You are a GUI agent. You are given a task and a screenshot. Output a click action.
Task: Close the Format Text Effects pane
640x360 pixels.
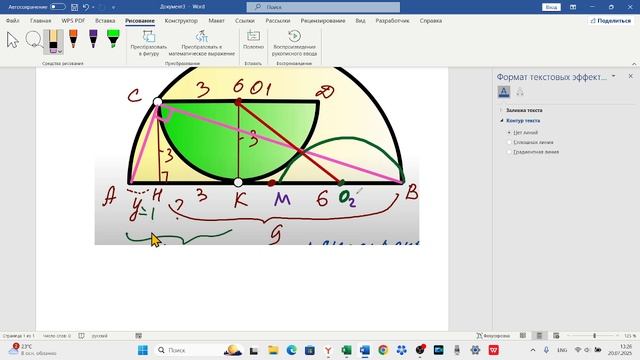tap(631, 76)
